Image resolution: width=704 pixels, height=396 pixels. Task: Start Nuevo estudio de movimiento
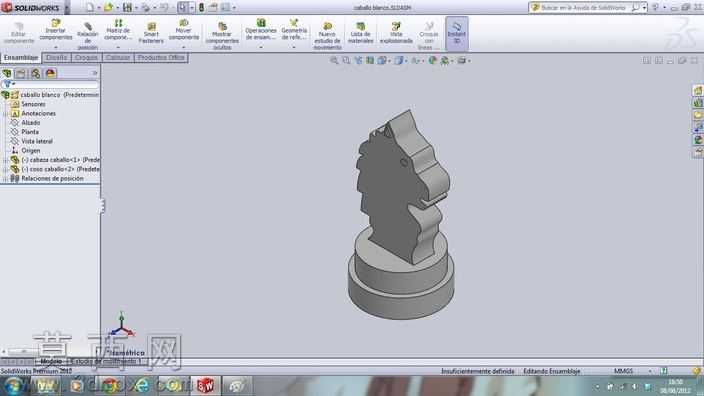(327, 35)
